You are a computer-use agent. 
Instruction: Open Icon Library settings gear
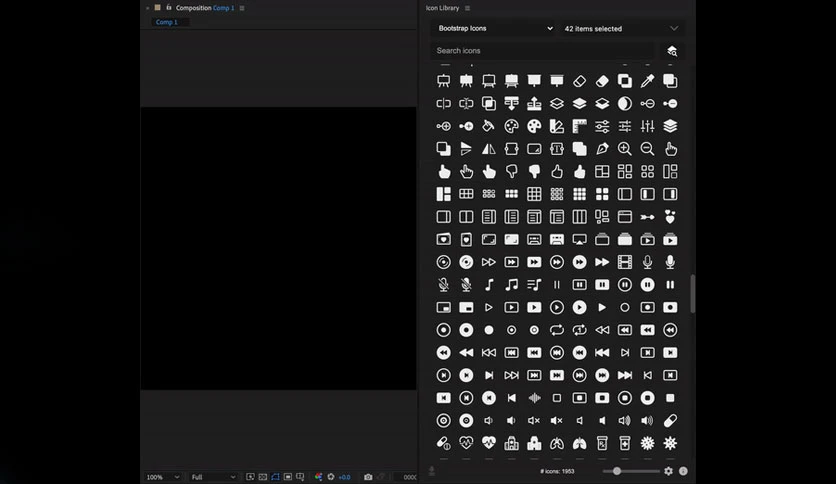coord(668,471)
